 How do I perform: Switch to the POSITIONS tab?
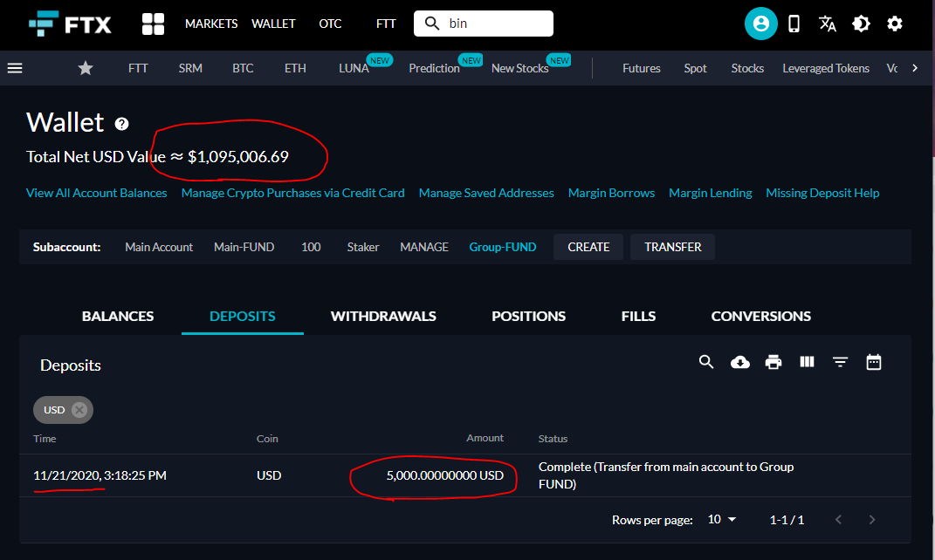click(x=528, y=317)
